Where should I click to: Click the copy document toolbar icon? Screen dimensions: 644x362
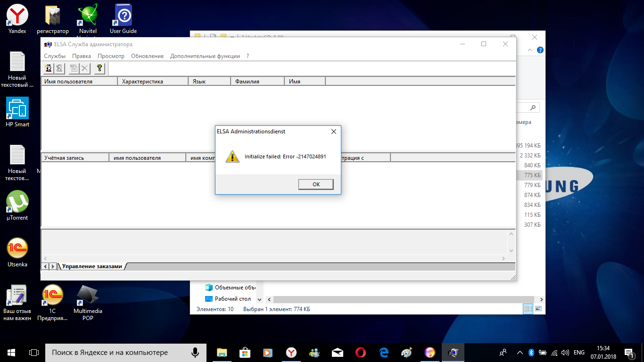click(x=74, y=68)
